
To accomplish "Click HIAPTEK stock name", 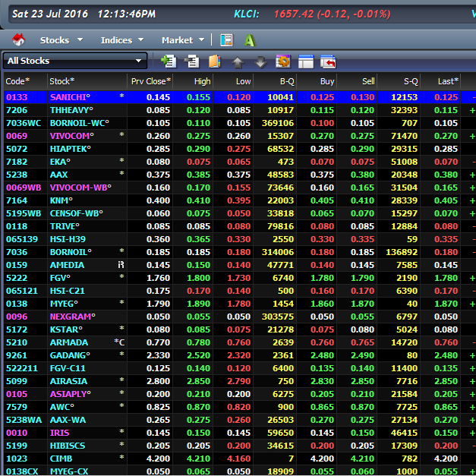I will (x=70, y=149).
